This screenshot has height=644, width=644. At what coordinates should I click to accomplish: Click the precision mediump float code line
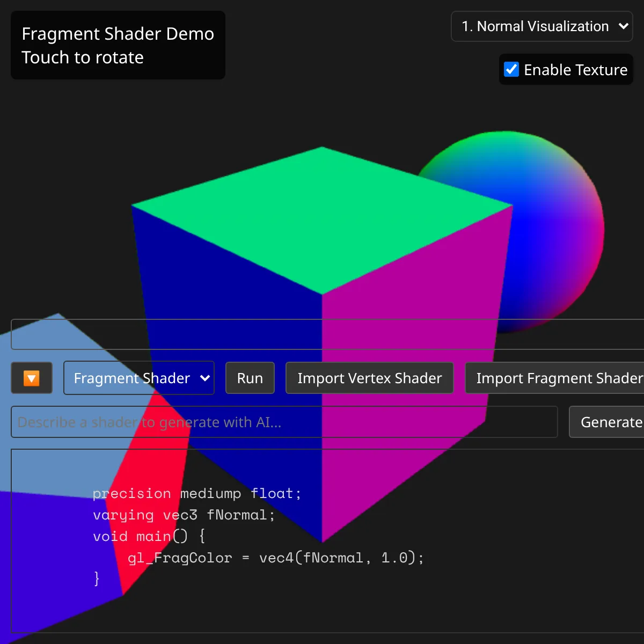pyautogui.click(x=196, y=494)
